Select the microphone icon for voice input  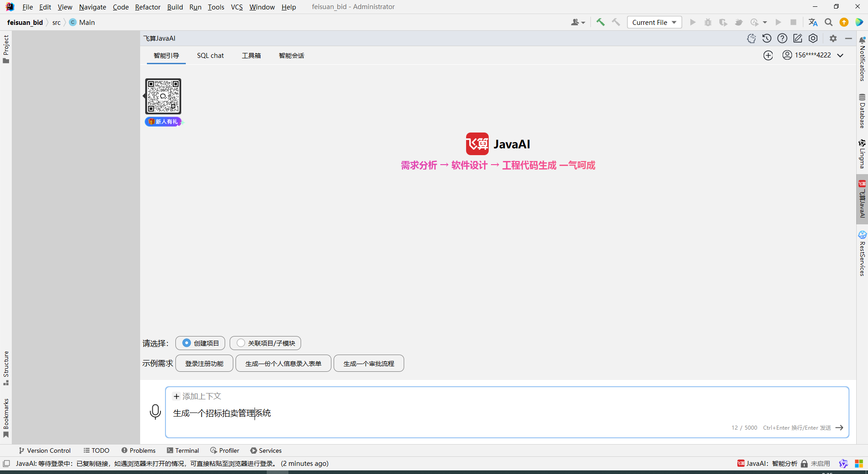(x=156, y=412)
